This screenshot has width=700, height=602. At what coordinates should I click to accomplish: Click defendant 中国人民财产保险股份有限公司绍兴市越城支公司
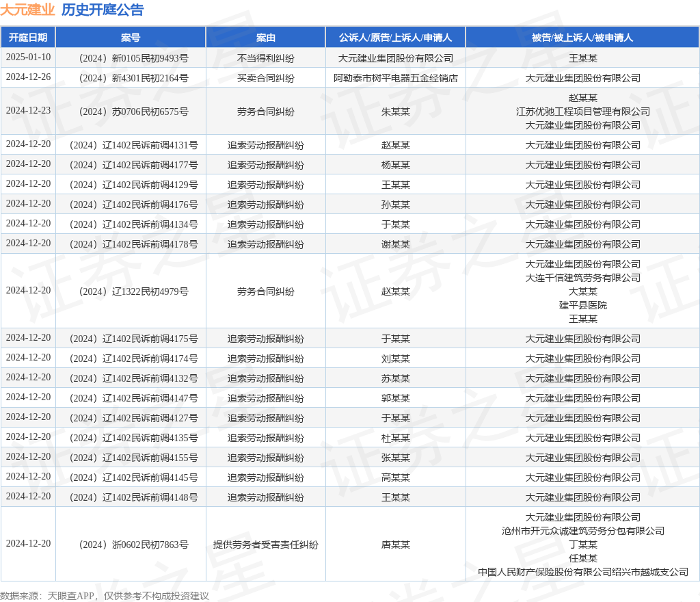point(582,572)
